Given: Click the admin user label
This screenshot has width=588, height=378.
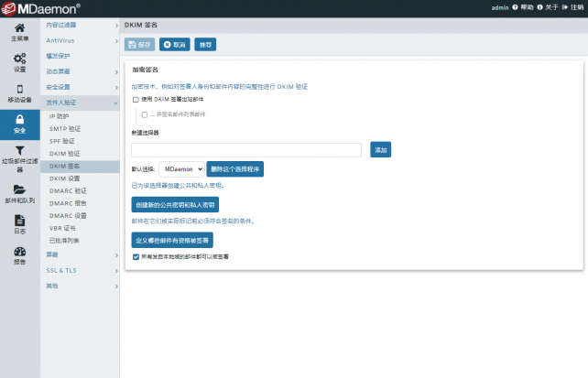Looking at the screenshot, I should point(500,7).
